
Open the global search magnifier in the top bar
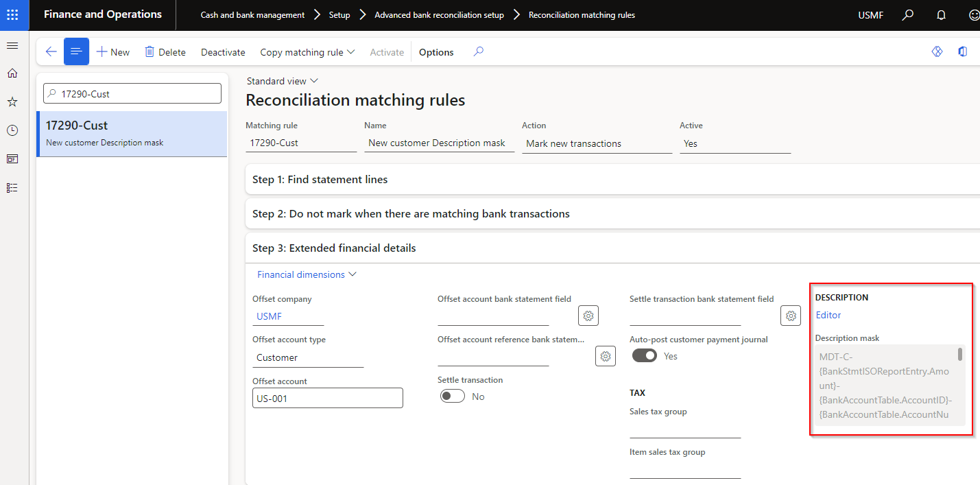(907, 14)
